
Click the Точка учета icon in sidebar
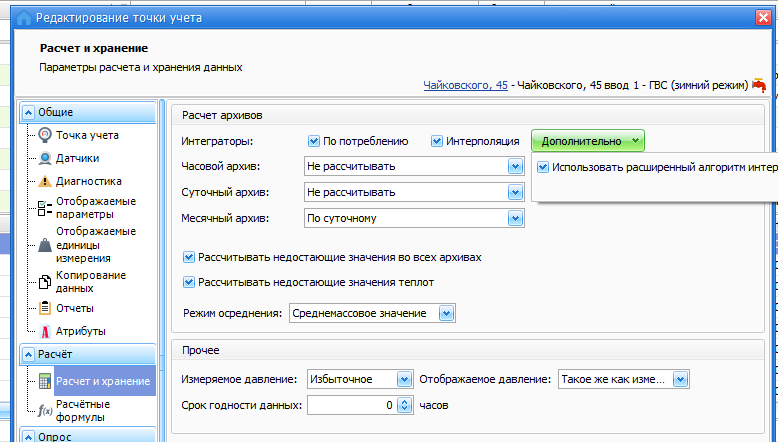pos(45,135)
